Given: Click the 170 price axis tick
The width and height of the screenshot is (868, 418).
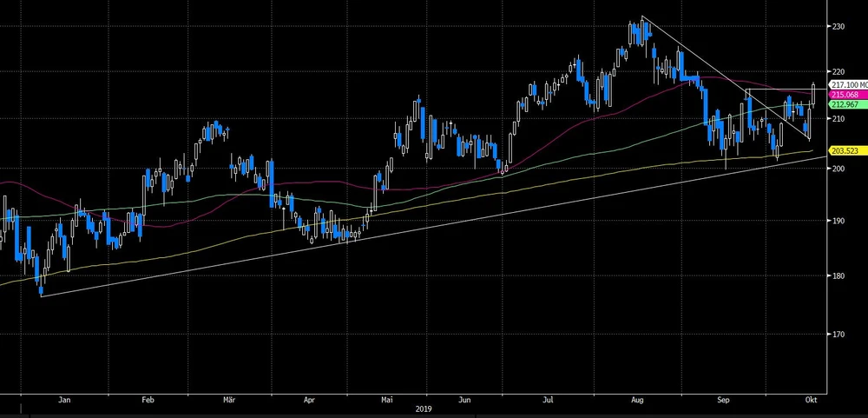Looking at the screenshot, I should click(x=837, y=334).
